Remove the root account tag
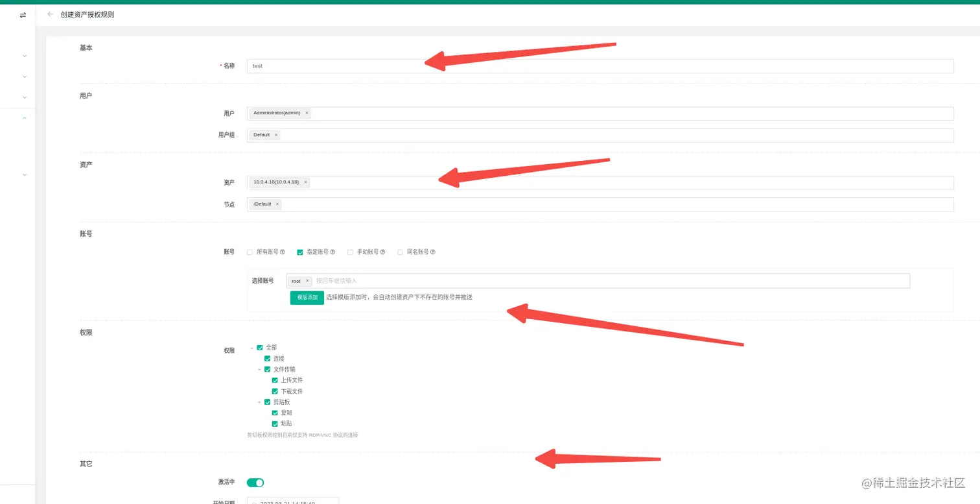 click(307, 281)
